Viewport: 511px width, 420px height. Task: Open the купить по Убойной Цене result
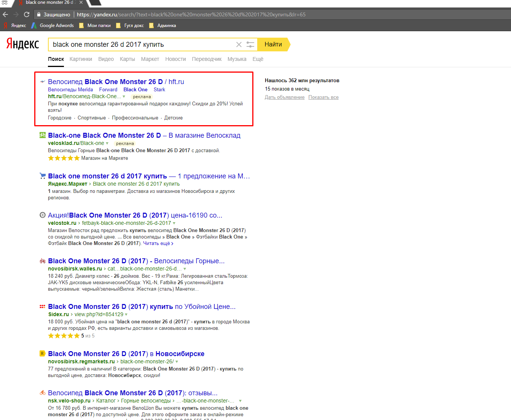[x=142, y=306]
